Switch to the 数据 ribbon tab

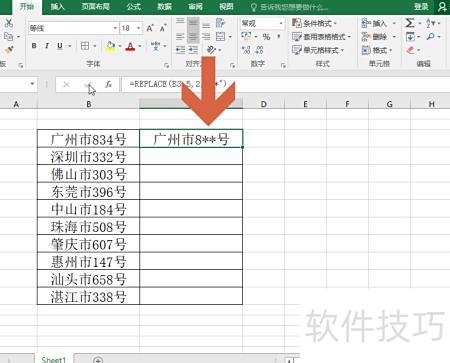pos(164,7)
